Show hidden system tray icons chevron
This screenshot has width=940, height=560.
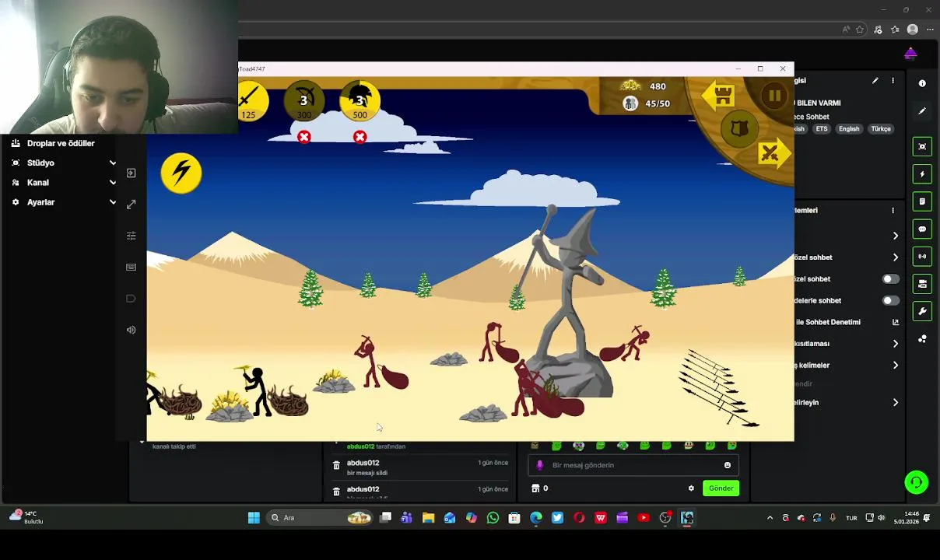tap(770, 518)
